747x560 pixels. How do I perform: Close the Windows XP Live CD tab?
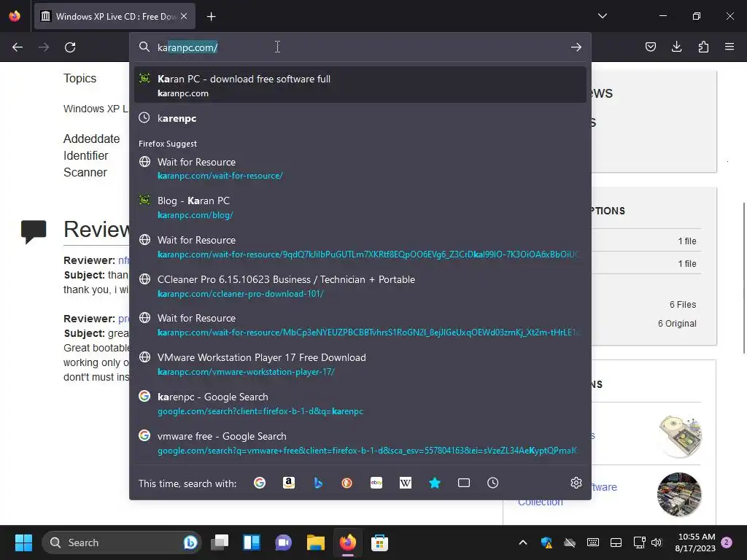pyautogui.click(x=184, y=16)
